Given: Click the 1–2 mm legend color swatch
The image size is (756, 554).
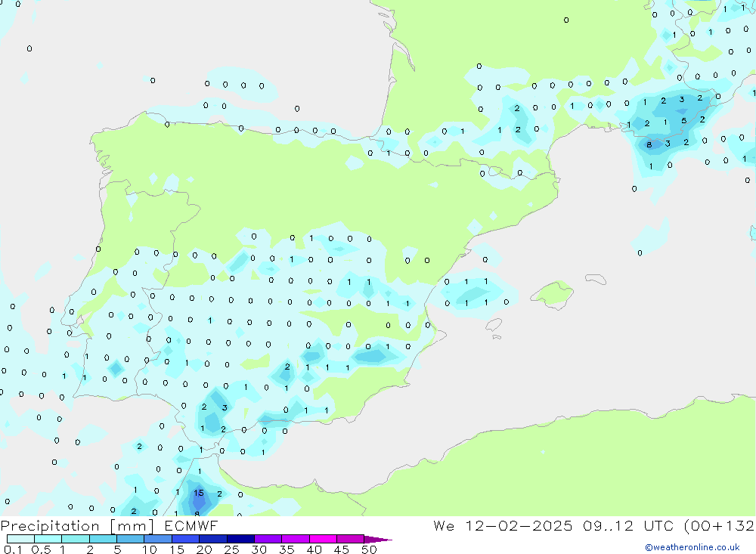Looking at the screenshot, I should click(76, 539).
